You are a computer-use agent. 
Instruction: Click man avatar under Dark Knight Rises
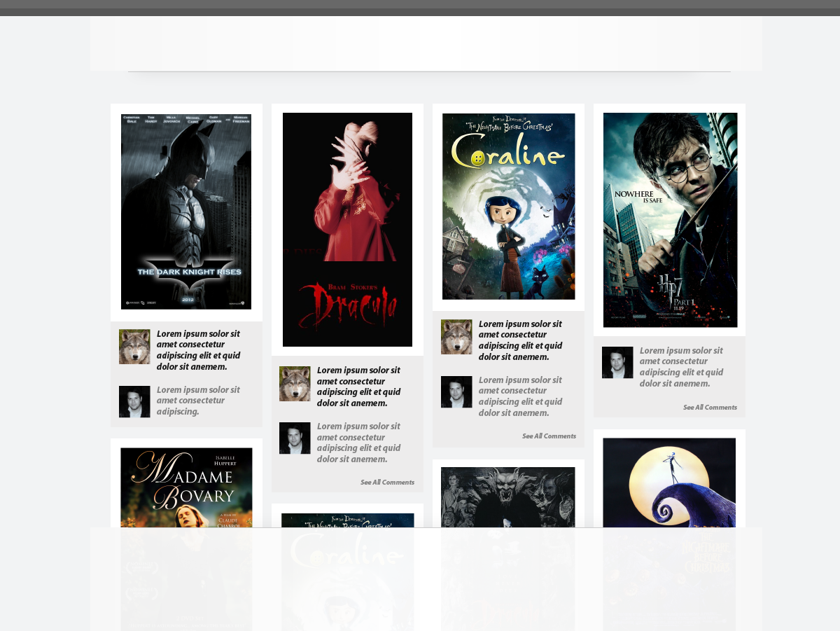coord(134,402)
